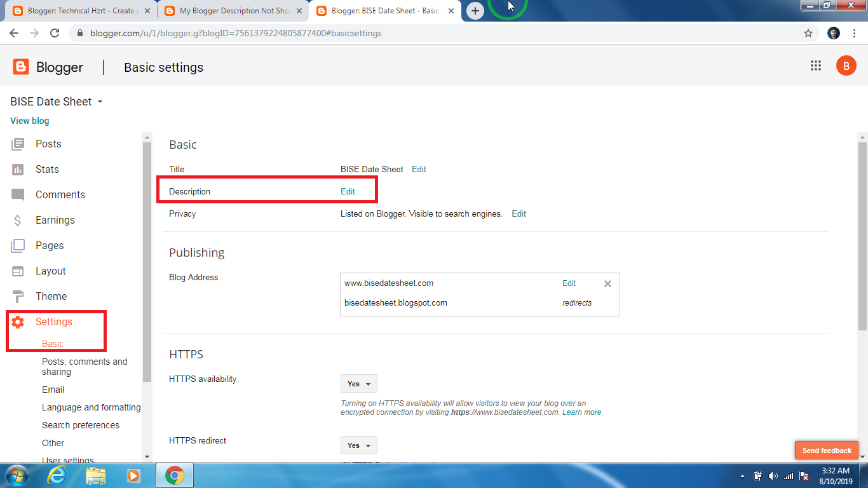This screenshot has height=488, width=868.
Task: Select Basic under Settings
Action: coord(53,344)
